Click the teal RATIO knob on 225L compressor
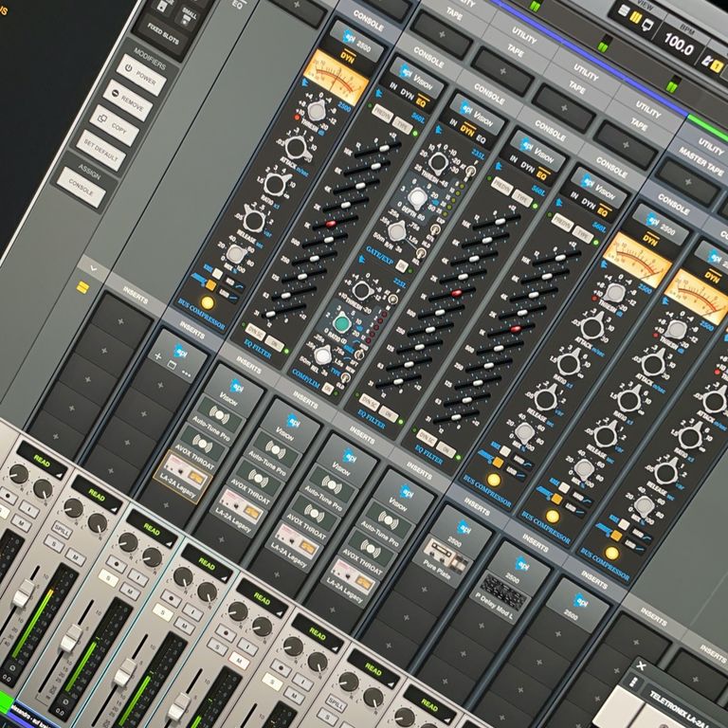This screenshot has height=728, width=728. pyautogui.click(x=342, y=323)
